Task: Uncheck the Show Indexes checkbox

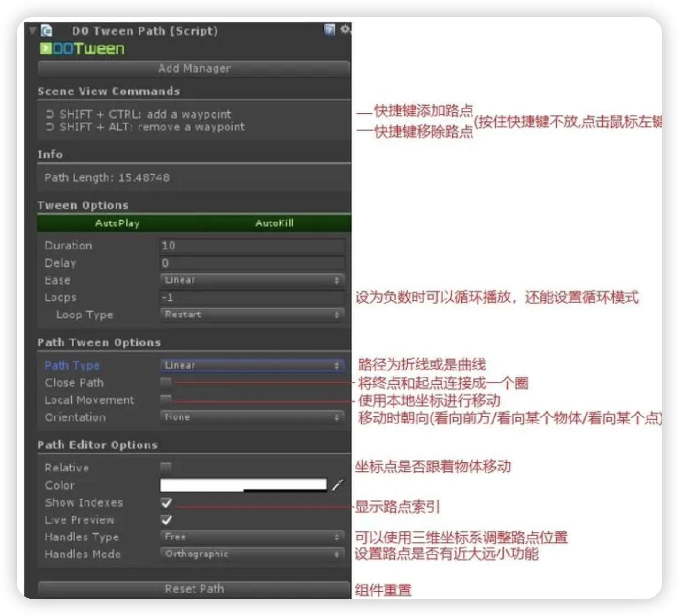Action: point(166,503)
